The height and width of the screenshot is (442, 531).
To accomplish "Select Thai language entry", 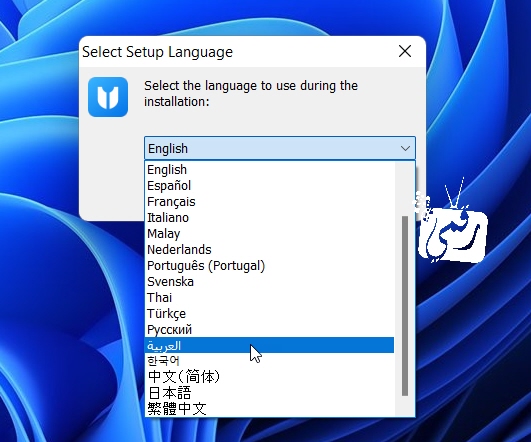I will pos(270,298).
